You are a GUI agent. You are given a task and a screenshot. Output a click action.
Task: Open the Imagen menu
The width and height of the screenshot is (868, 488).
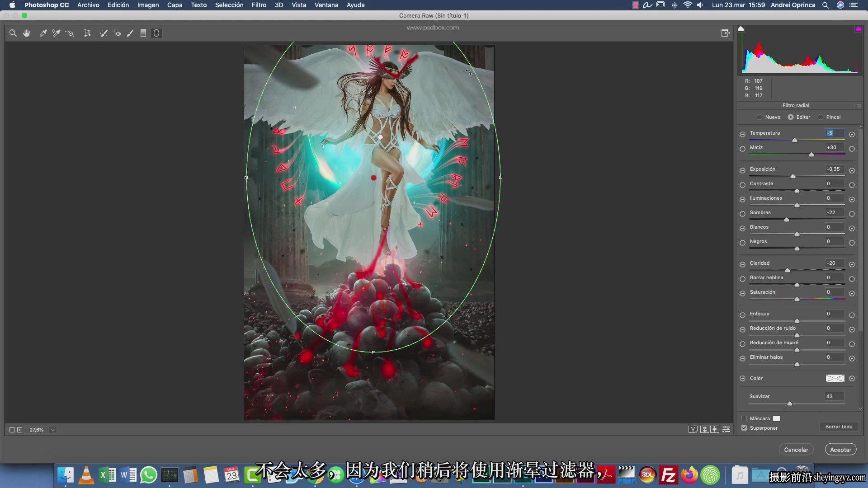point(148,5)
